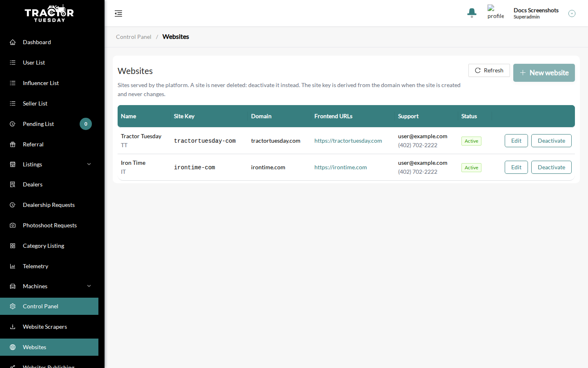Click Control Panel in the breadcrumb
Screen dimensions: 588x368
[134, 37]
